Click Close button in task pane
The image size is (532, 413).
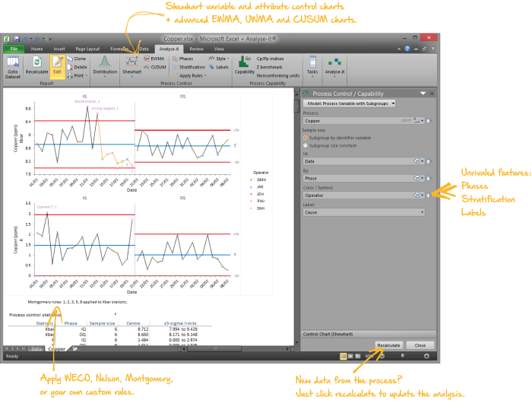pos(420,345)
